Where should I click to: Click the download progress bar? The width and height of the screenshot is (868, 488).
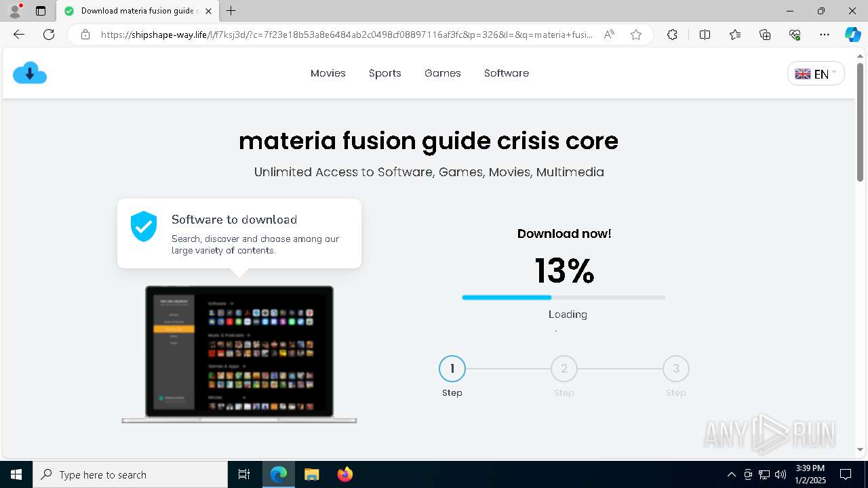pyautogui.click(x=564, y=298)
